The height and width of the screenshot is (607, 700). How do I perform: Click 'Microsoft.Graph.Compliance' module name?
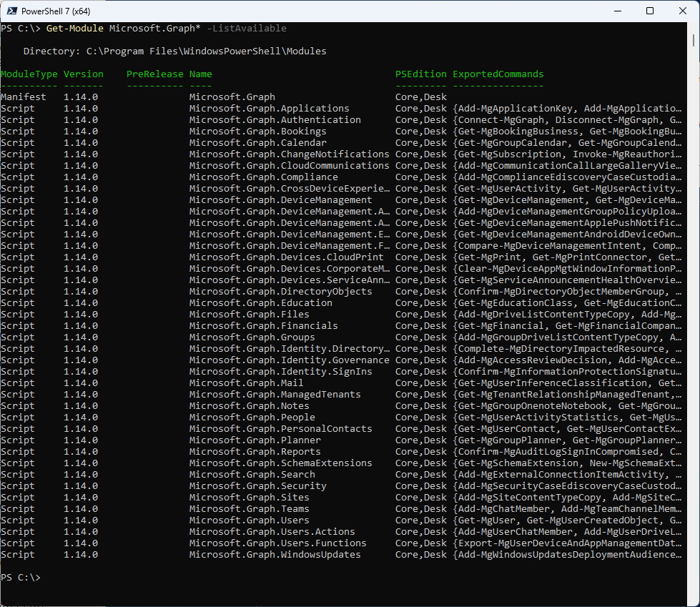tap(263, 177)
